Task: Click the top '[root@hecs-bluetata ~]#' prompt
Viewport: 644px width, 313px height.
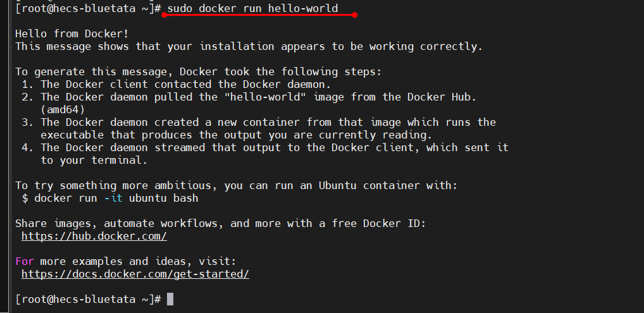Action: pyautogui.click(x=88, y=8)
